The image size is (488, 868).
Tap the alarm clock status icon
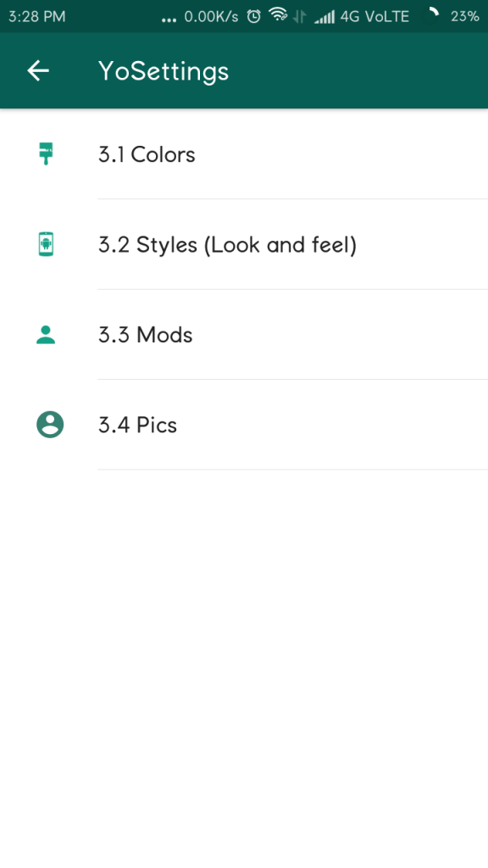pyautogui.click(x=253, y=17)
